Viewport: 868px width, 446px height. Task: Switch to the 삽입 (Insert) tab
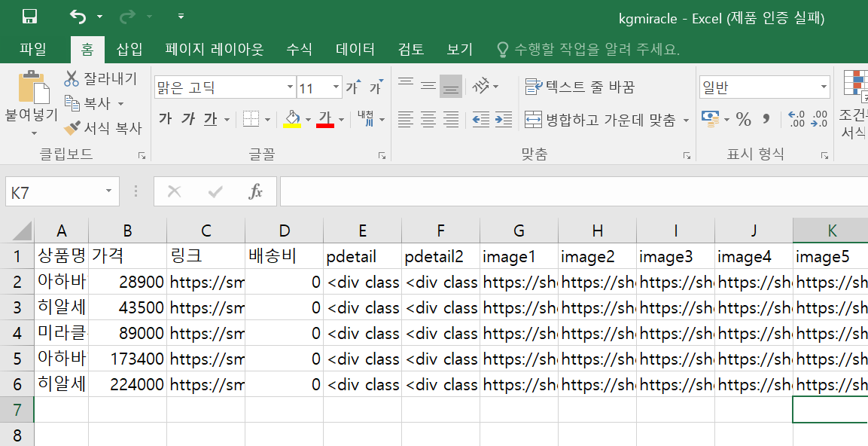pyautogui.click(x=129, y=50)
